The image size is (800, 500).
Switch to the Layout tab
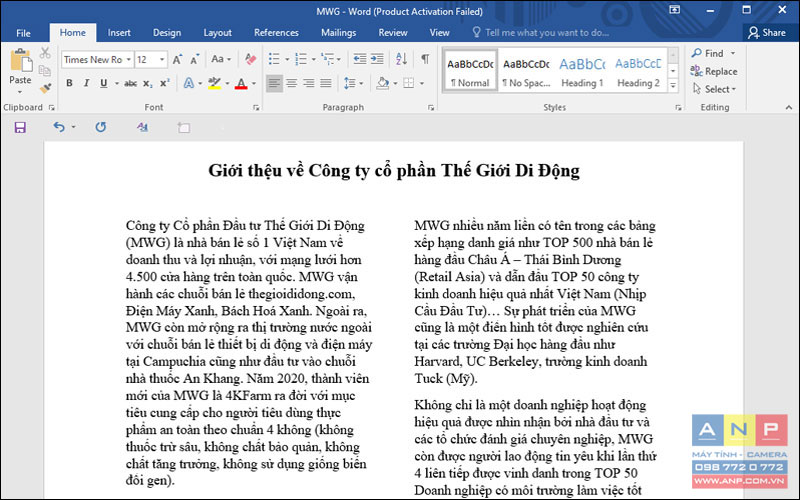(217, 33)
